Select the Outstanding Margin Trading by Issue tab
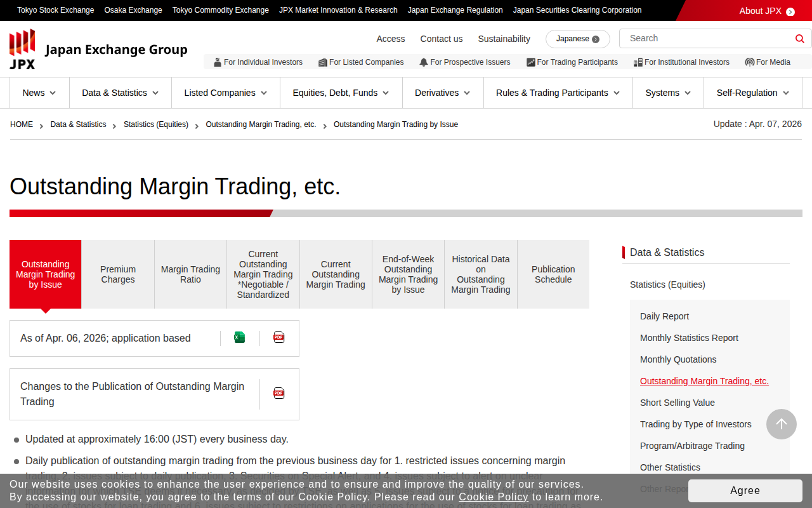The image size is (812, 508). tap(46, 274)
